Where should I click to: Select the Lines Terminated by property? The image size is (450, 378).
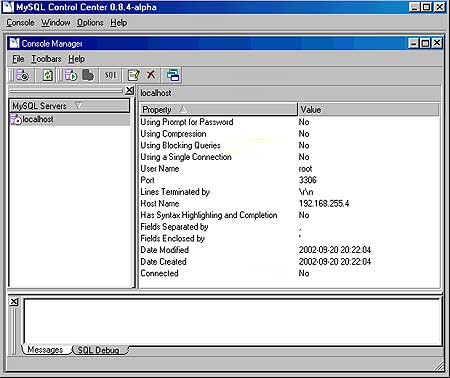(x=175, y=192)
